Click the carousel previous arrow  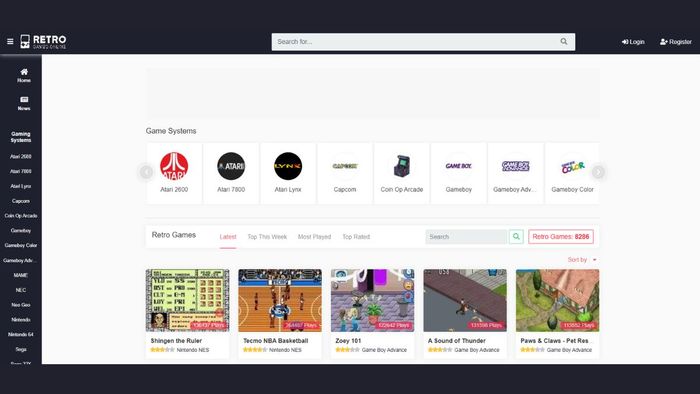[x=146, y=172]
